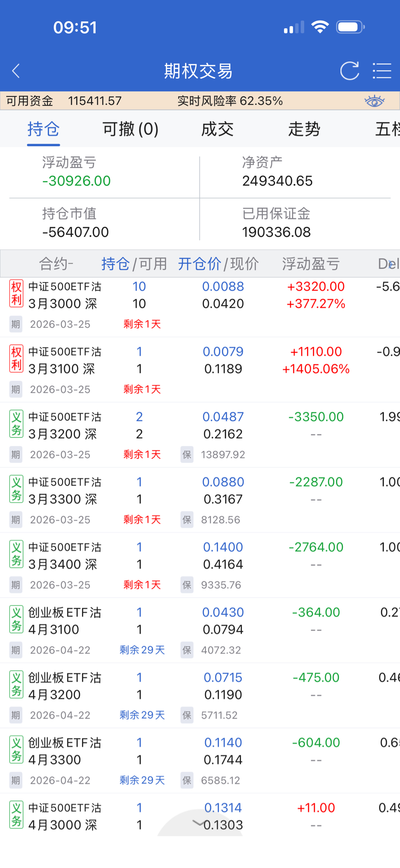
Task: Refresh the options trading page
Action: click(349, 71)
